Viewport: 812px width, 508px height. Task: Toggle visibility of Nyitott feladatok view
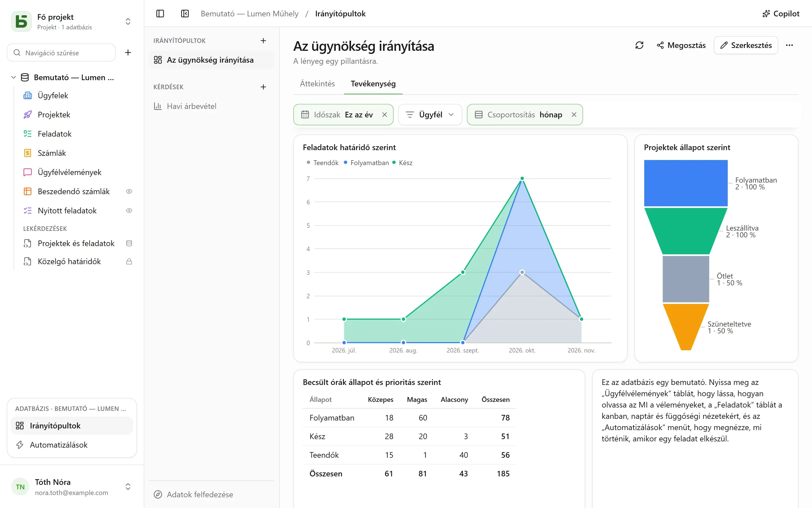point(129,211)
